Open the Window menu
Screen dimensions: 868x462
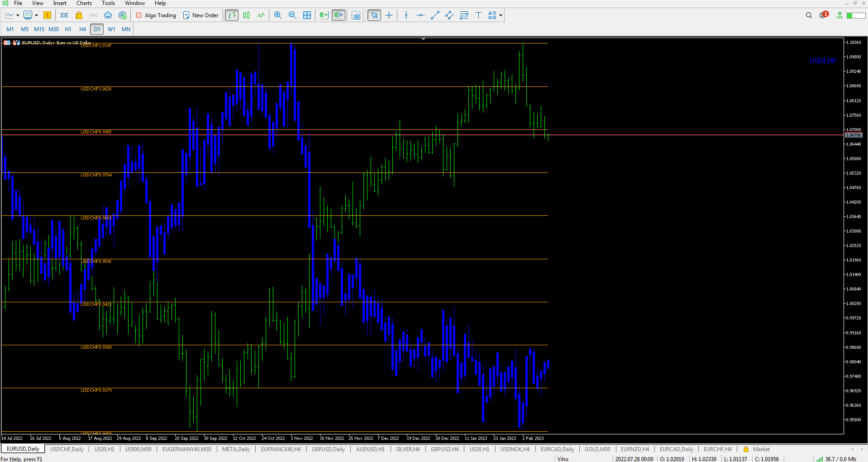click(135, 3)
